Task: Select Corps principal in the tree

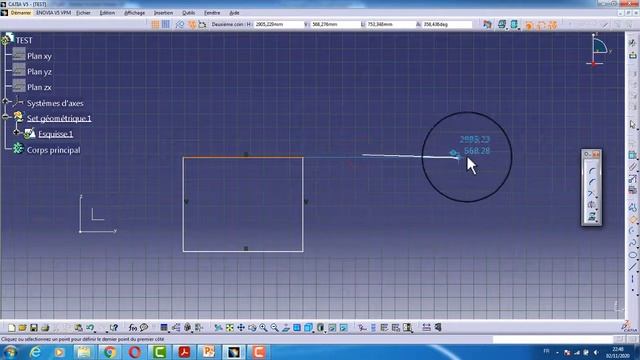Action: click(53, 150)
